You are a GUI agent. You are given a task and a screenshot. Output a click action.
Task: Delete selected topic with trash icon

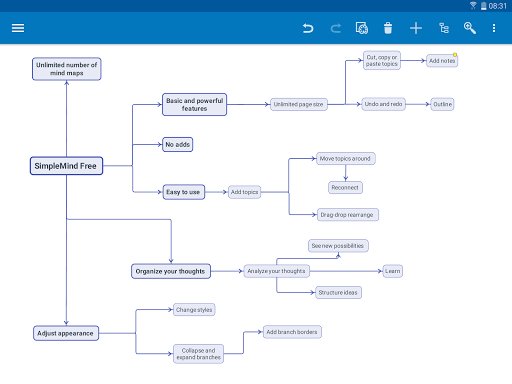[x=388, y=28]
